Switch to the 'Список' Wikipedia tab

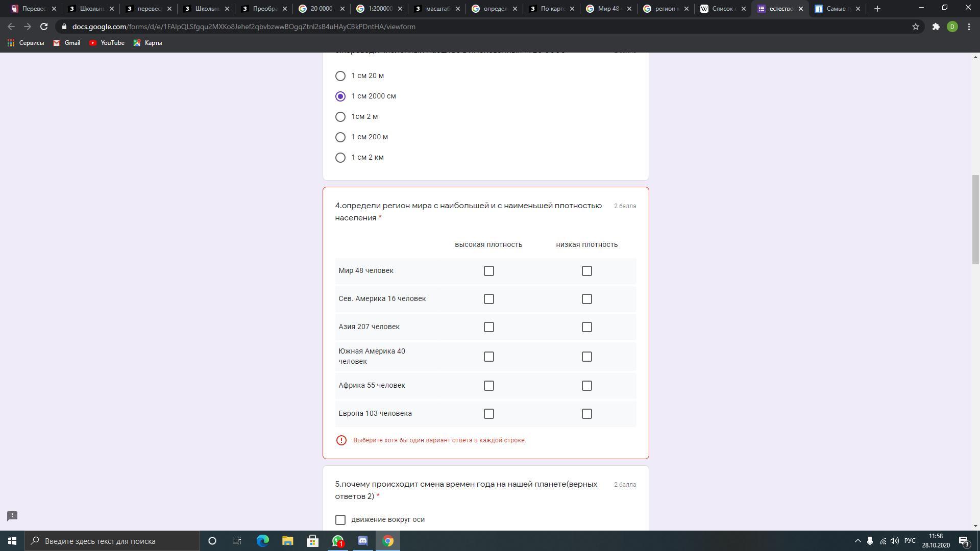tap(722, 9)
